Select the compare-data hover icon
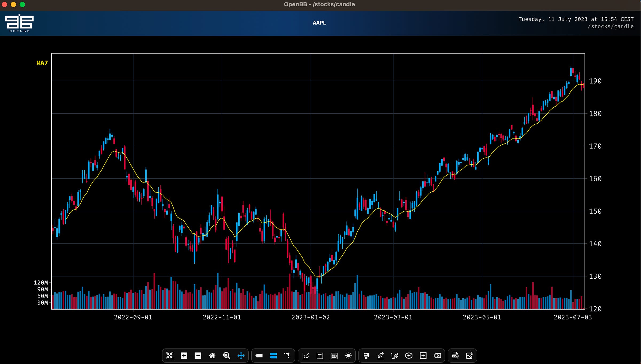Image resolution: width=641 pixels, height=364 pixels. coord(273,355)
